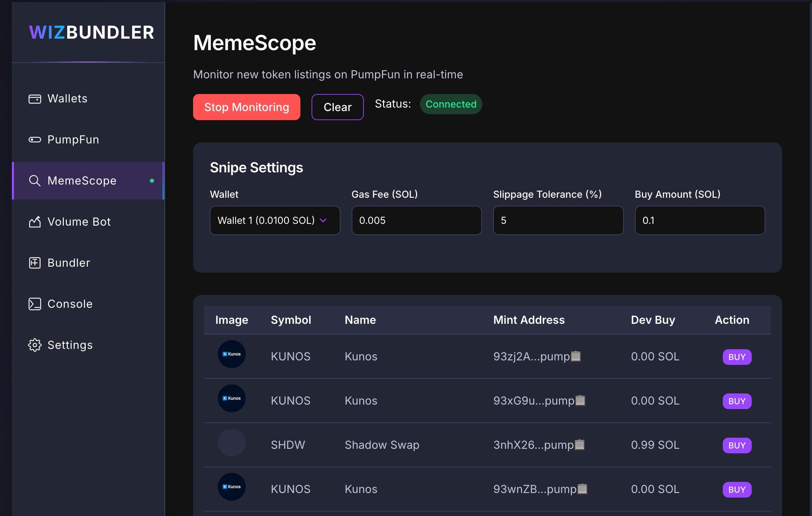Image resolution: width=812 pixels, height=516 pixels.
Task: Click the Gas Fee (SOL) input field
Action: tap(416, 220)
